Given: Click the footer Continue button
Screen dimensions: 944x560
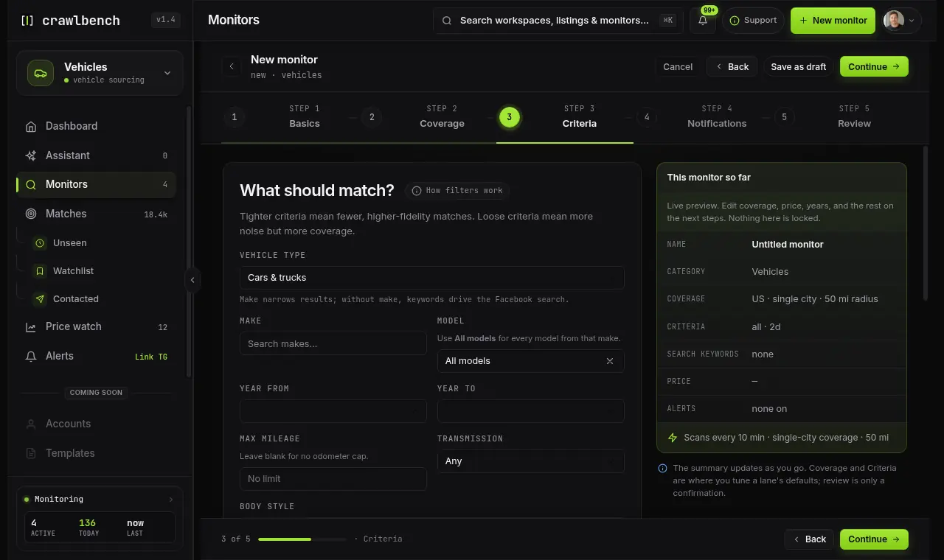Looking at the screenshot, I should (x=874, y=539).
